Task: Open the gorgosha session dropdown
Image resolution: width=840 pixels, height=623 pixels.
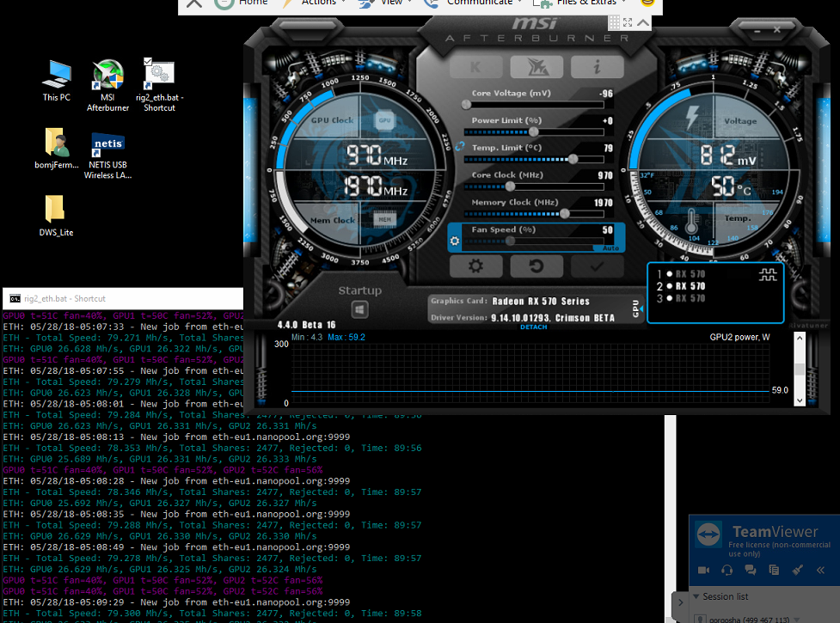Action: pos(797,620)
